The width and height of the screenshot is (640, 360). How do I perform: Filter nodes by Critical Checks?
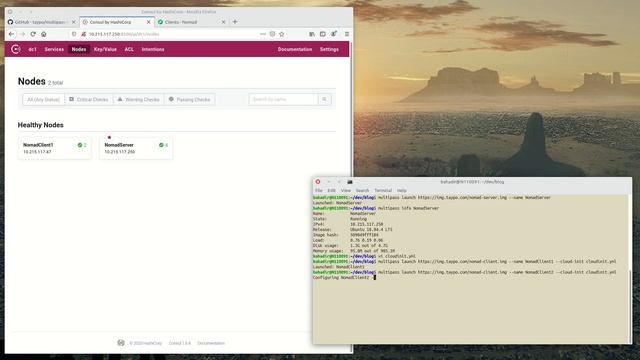coord(89,100)
